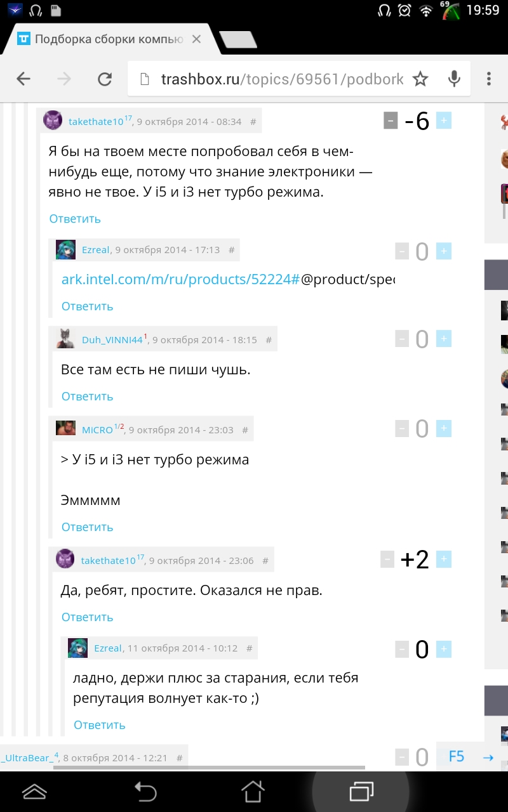The image size is (508, 812).
Task: Bookmark this page with the star icon
Action: pos(420,79)
